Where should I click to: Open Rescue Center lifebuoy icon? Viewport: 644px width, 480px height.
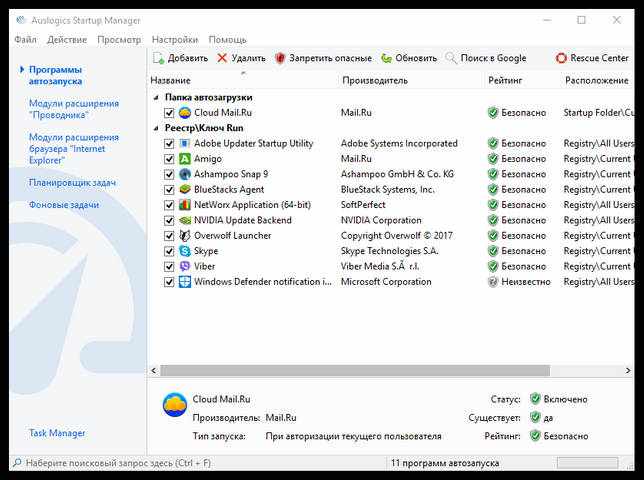pos(561,58)
